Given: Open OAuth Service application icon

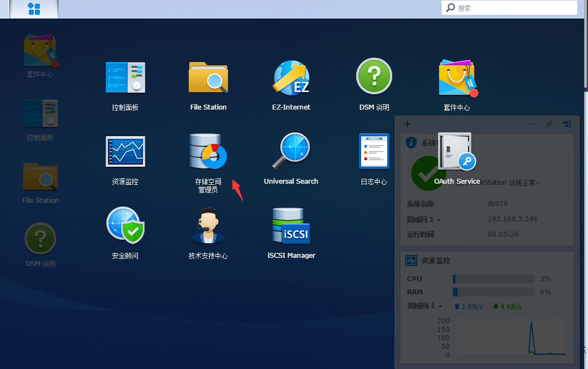Looking at the screenshot, I should (457, 152).
